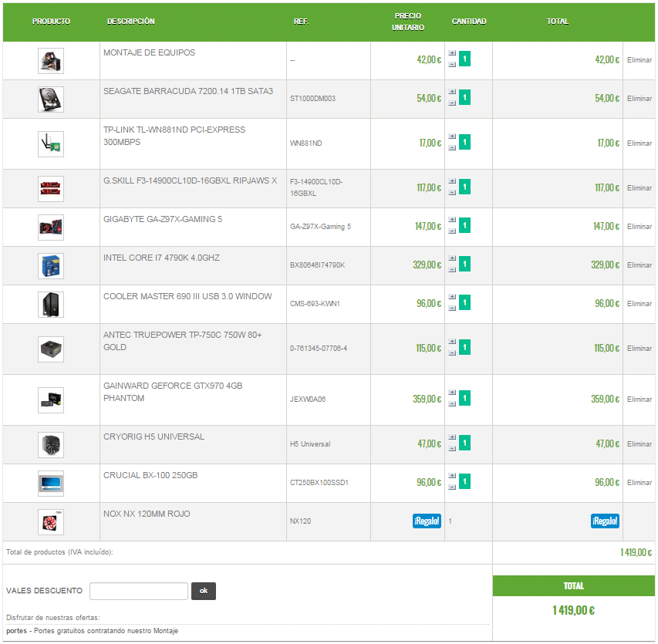
Task: Eliminar the Cryorig H5 Universal cooler
Action: coord(639,444)
